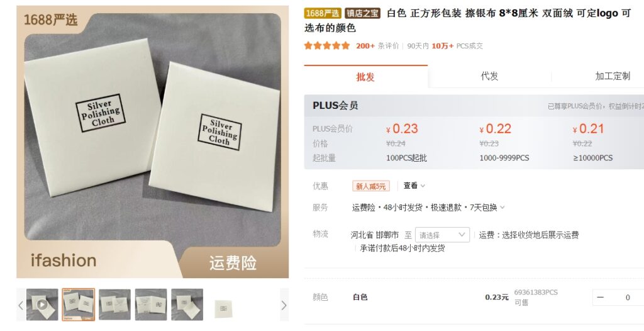
Task: Select the 批发 tab
Action: tap(365, 77)
